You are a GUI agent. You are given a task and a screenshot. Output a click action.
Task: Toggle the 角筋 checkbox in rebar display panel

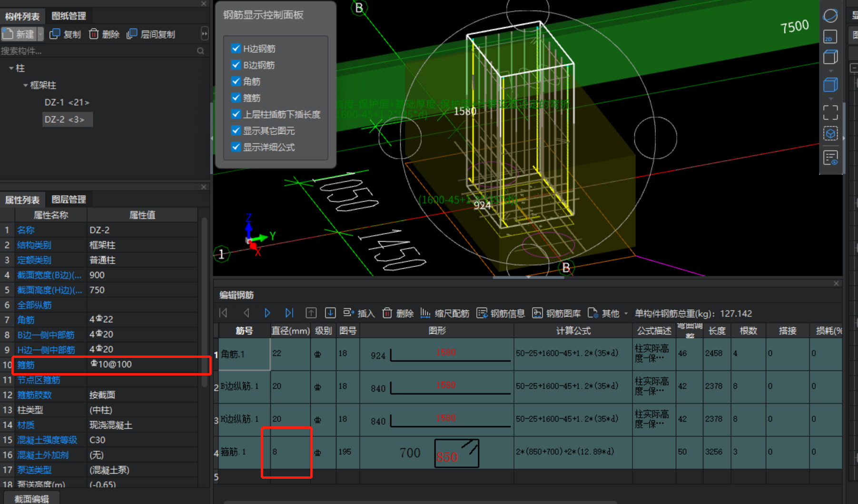click(236, 81)
